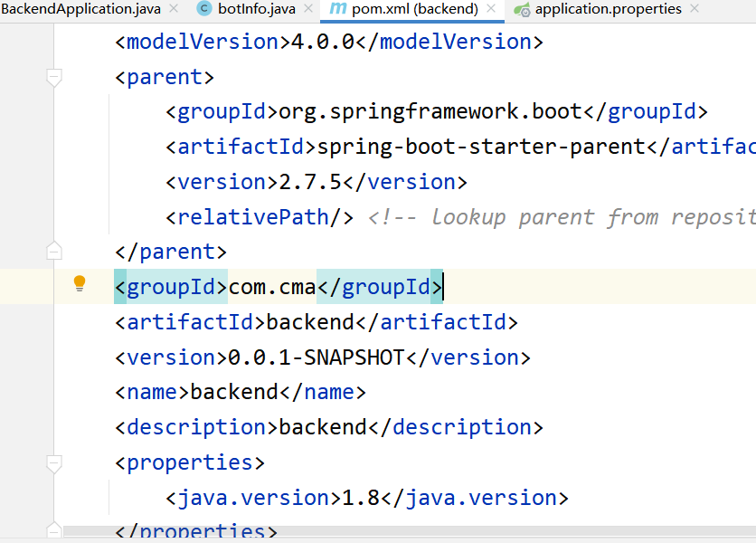Switch to BackendApplication.java tab
The image size is (756, 543).
(x=83, y=9)
